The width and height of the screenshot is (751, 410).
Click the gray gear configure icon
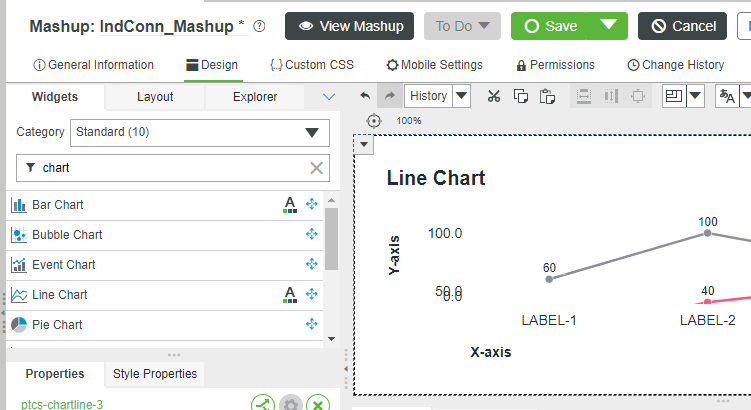pyautogui.click(x=290, y=403)
